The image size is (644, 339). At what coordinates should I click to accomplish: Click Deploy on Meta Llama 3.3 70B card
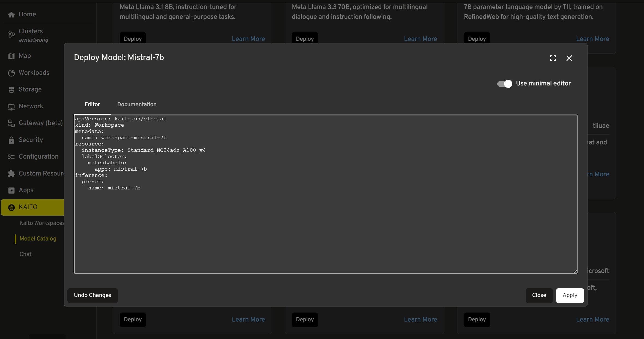click(305, 38)
